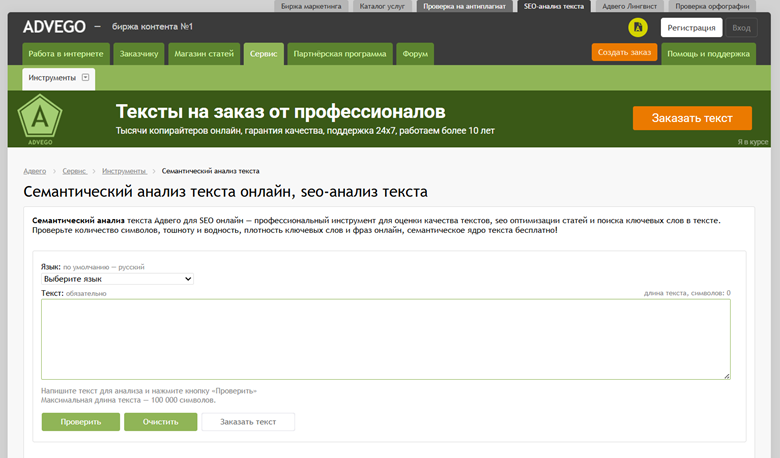Open the Адвего Лингвист tab
The height and width of the screenshot is (458, 780).
629,6
